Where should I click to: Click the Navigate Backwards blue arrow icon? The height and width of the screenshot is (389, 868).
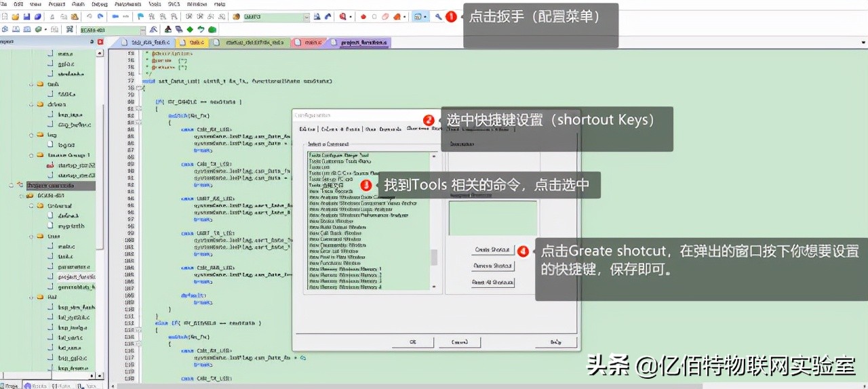point(115,16)
